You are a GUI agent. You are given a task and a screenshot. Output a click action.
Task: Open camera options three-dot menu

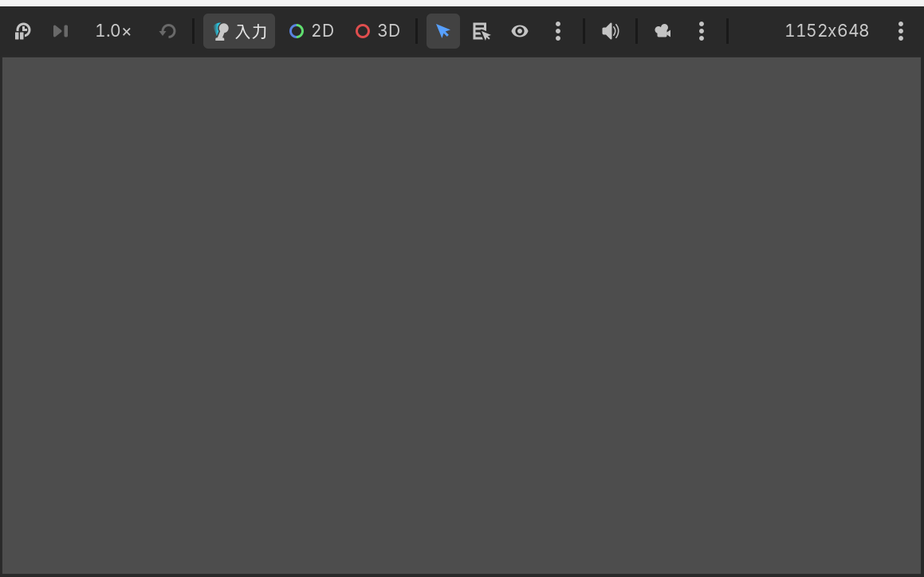(702, 31)
